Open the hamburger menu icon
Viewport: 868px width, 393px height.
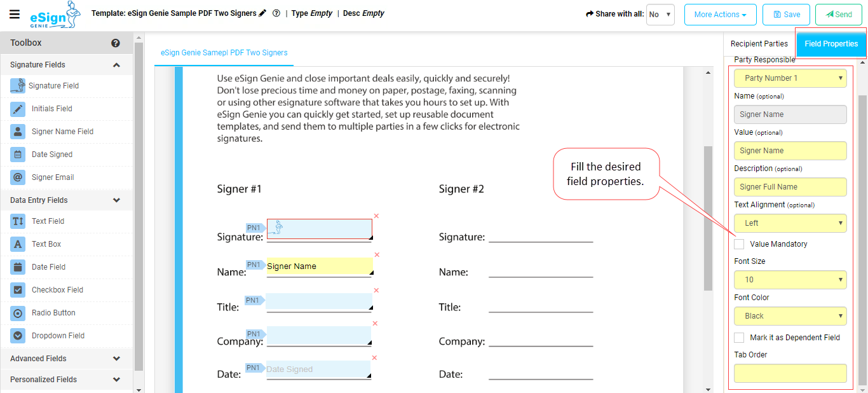15,15
